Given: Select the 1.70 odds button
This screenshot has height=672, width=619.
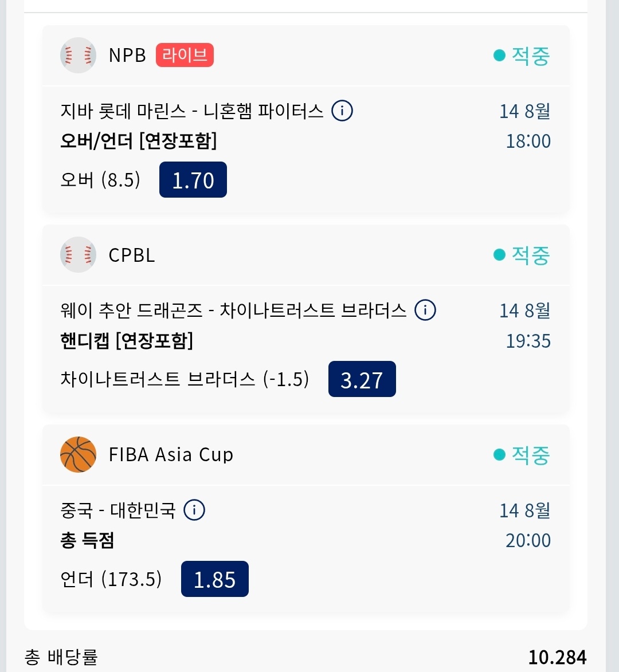Looking at the screenshot, I should [x=193, y=179].
